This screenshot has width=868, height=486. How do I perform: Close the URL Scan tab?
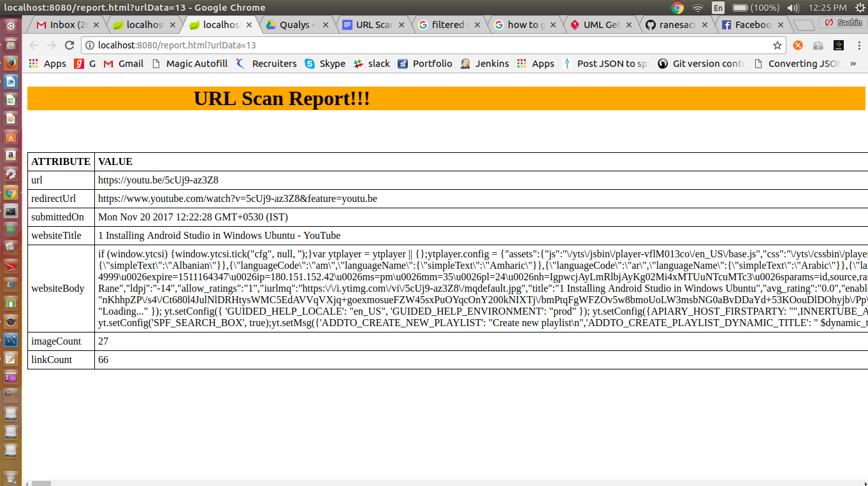click(x=402, y=25)
